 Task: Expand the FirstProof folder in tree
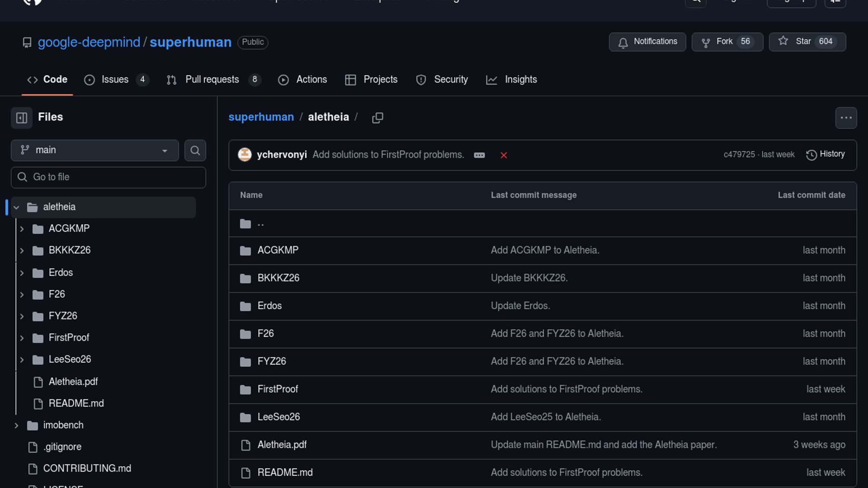(x=22, y=338)
